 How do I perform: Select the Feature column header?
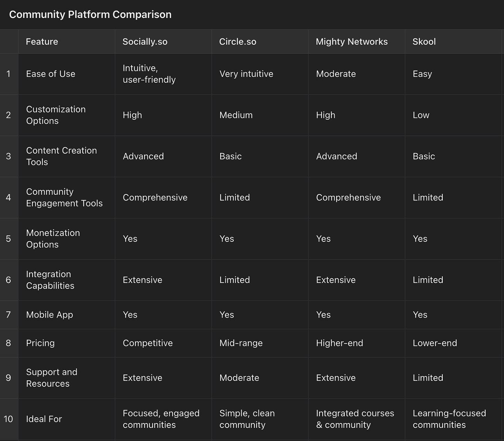tap(42, 42)
